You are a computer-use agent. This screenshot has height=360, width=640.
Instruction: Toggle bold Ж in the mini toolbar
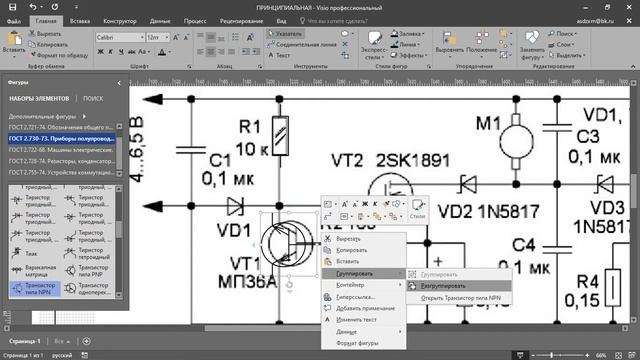coord(365,204)
